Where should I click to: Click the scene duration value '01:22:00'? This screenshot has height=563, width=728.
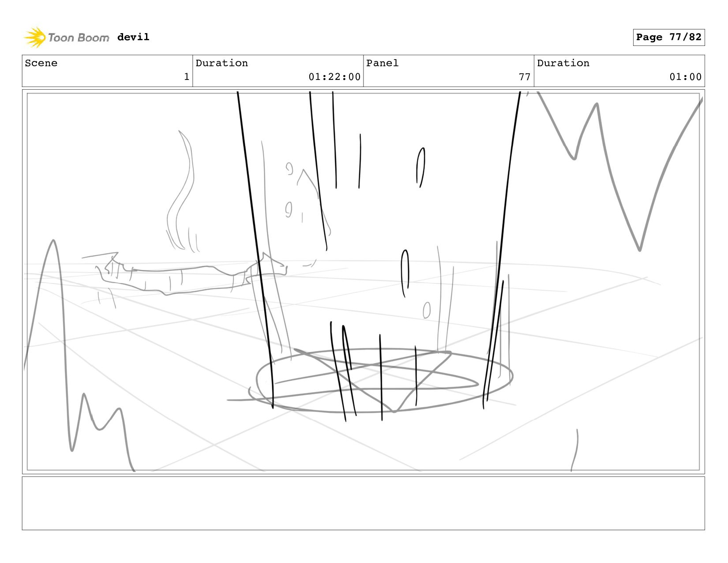point(334,77)
